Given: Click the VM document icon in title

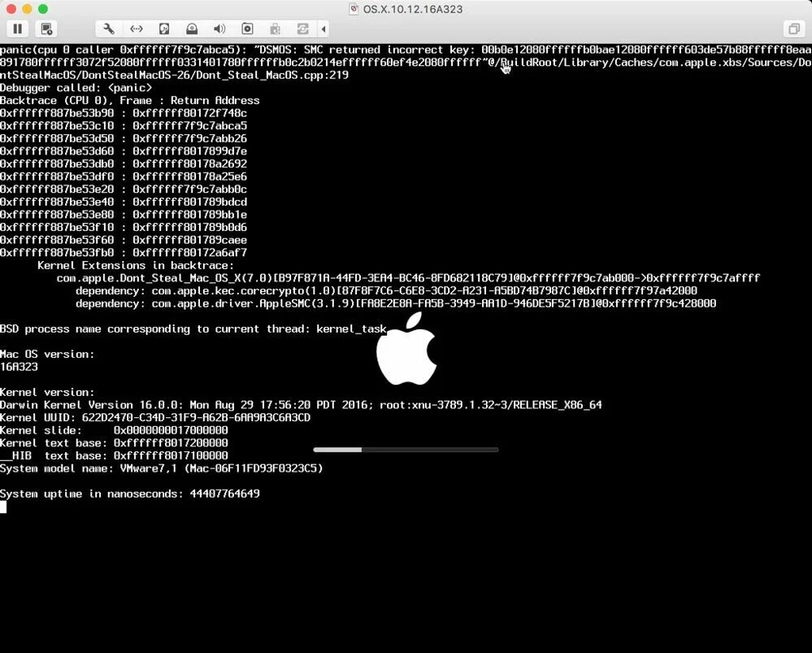Looking at the screenshot, I should 354,9.
